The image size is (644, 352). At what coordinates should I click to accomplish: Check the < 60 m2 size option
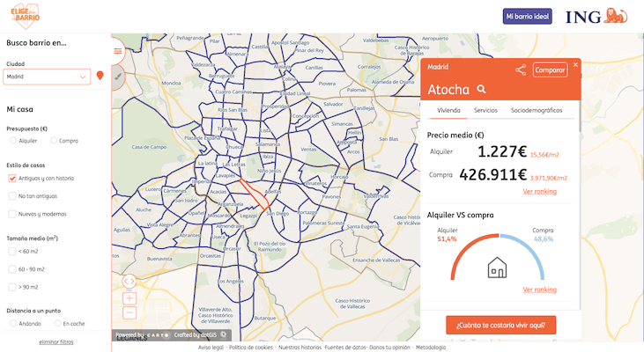(12, 252)
